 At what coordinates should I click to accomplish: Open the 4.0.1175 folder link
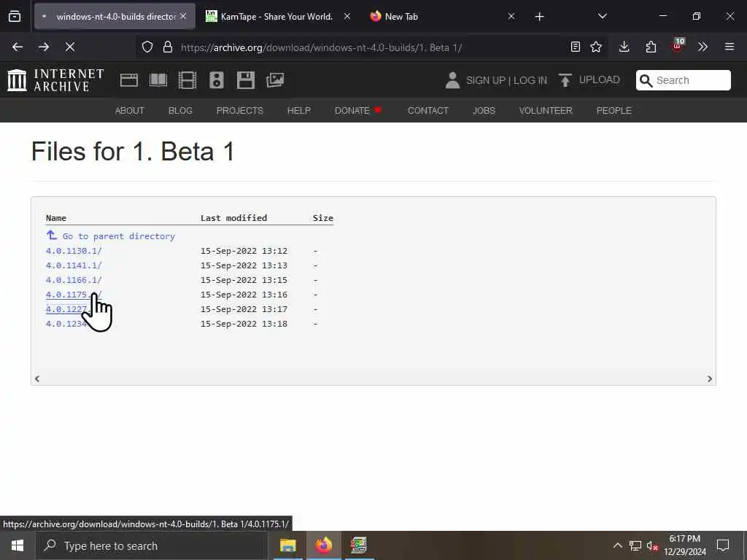pos(74,295)
